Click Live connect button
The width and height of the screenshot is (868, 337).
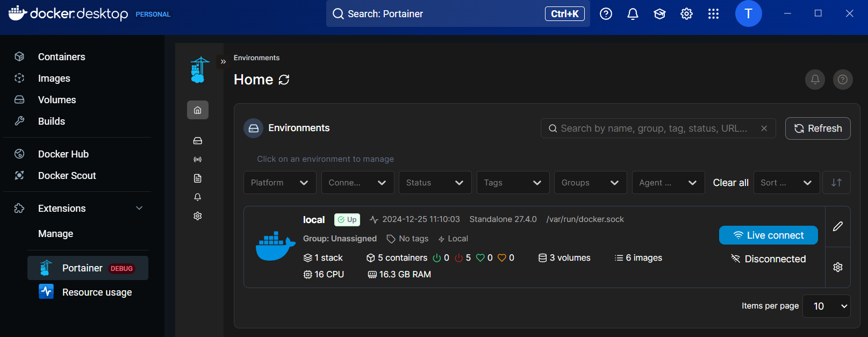(769, 235)
